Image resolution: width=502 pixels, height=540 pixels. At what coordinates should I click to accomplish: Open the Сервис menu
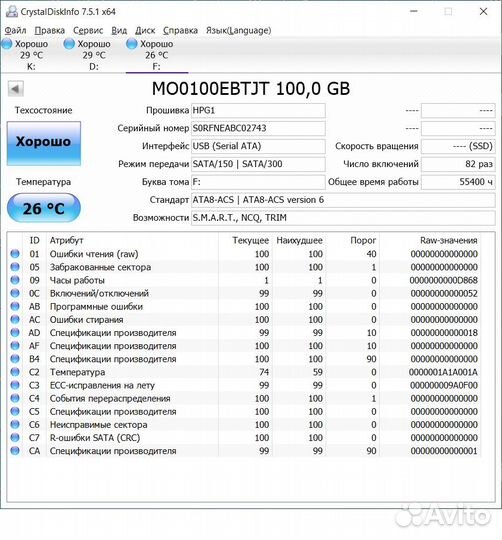click(x=88, y=31)
